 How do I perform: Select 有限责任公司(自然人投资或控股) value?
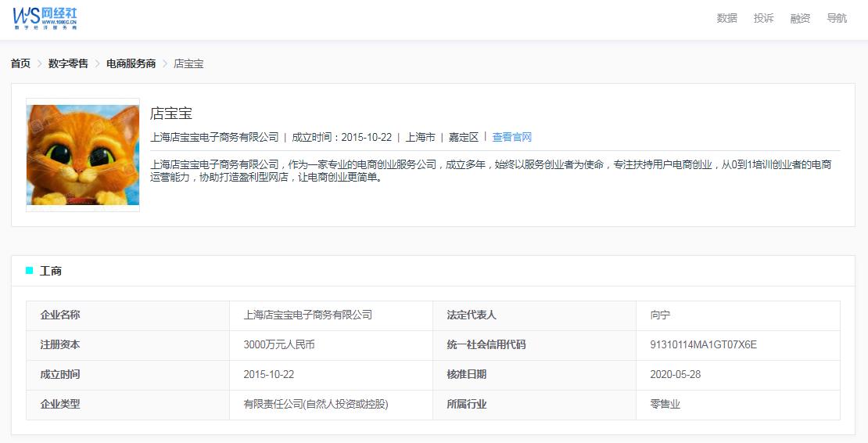(x=331, y=405)
